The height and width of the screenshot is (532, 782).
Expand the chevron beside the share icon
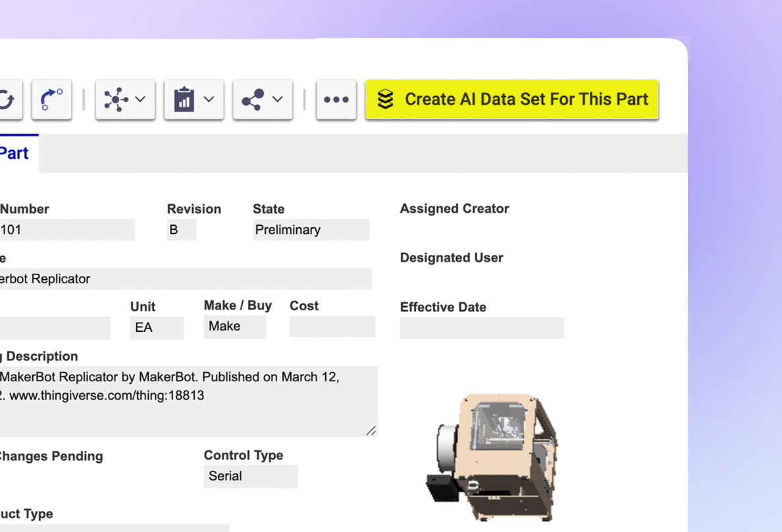pos(277,99)
